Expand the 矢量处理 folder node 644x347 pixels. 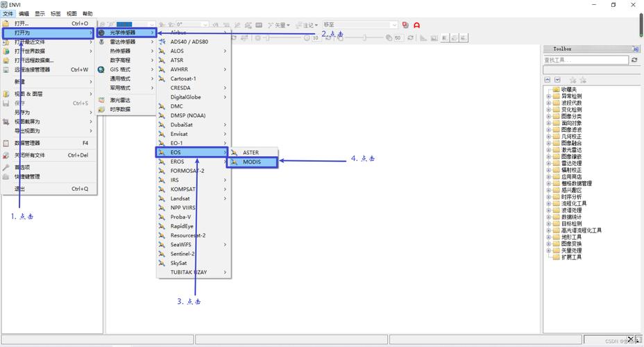549,251
